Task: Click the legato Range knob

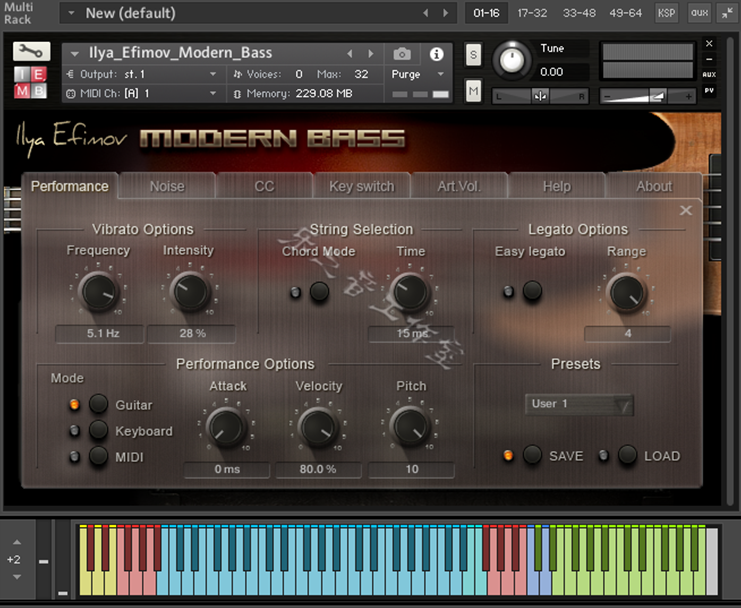Action: 627,293
